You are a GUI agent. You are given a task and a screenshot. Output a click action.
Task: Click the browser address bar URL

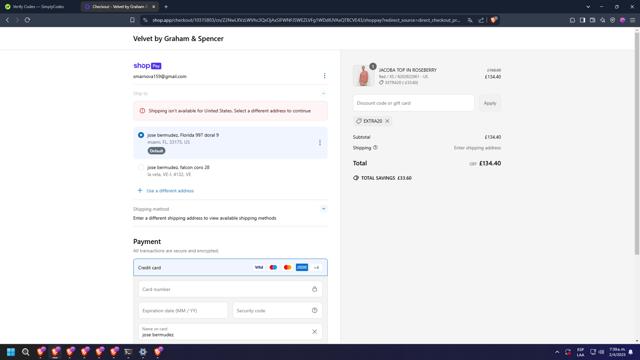click(306, 20)
